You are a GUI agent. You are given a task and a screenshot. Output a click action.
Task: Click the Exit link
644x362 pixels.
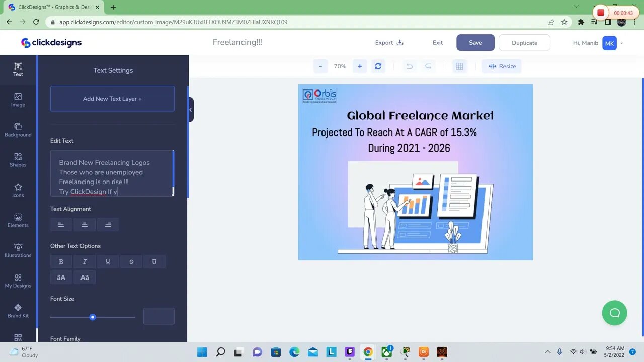click(x=438, y=43)
